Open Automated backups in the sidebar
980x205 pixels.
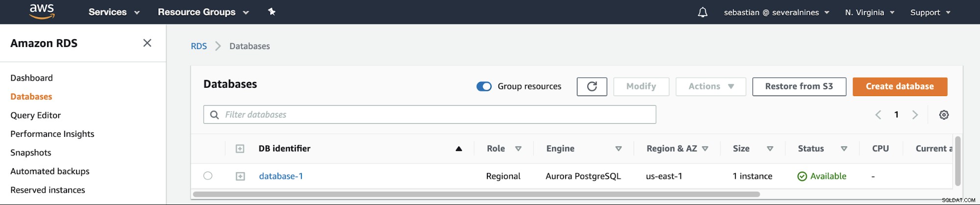(x=50, y=171)
